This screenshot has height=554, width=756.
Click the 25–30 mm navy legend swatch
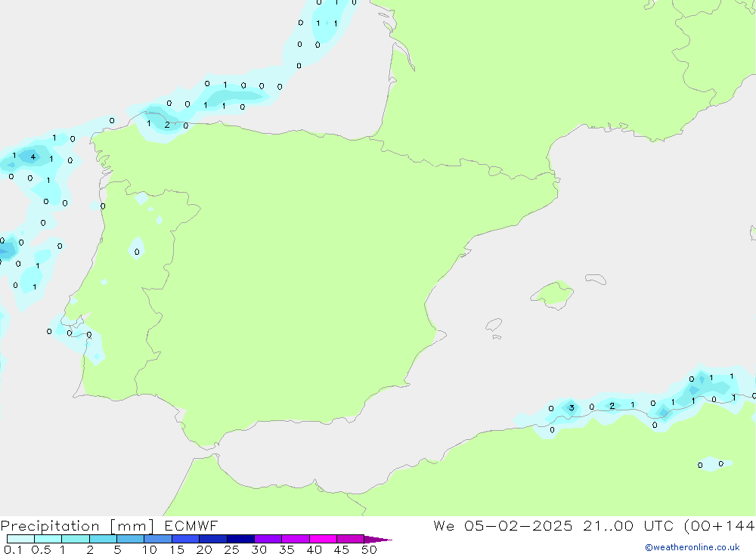point(240,539)
